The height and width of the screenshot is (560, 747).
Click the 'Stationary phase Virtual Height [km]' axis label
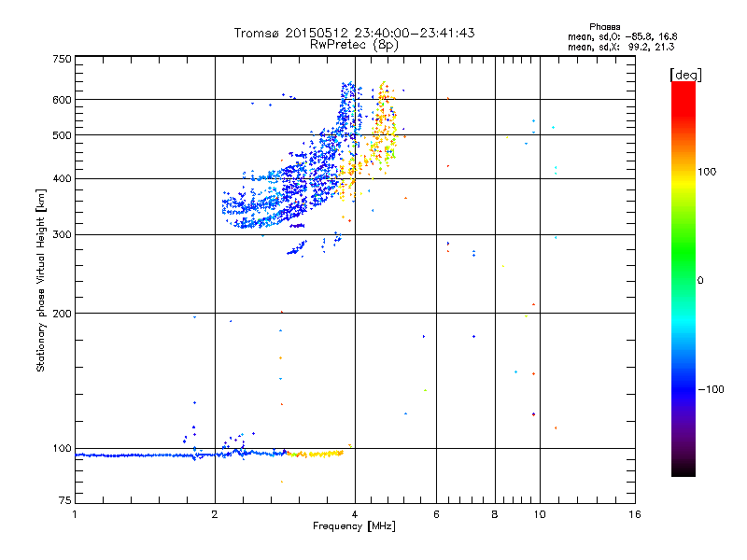click(x=41, y=280)
